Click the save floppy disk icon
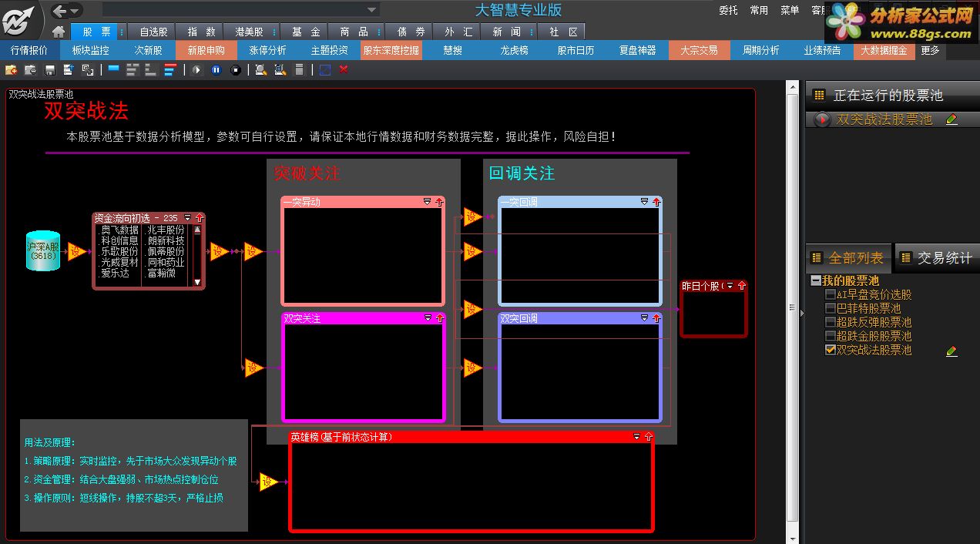This screenshot has height=544, width=980. (x=49, y=70)
